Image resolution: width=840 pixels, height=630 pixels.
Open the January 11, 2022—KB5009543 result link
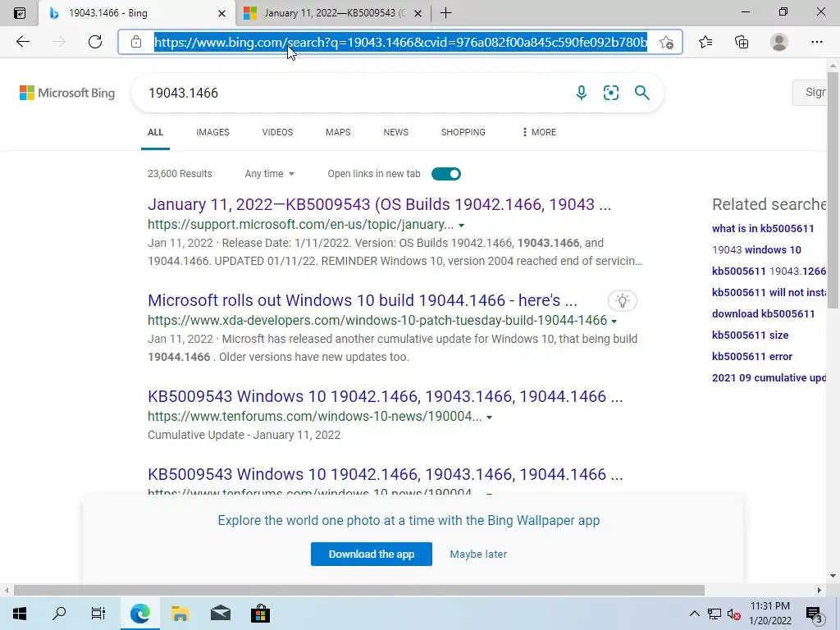pyautogui.click(x=379, y=204)
